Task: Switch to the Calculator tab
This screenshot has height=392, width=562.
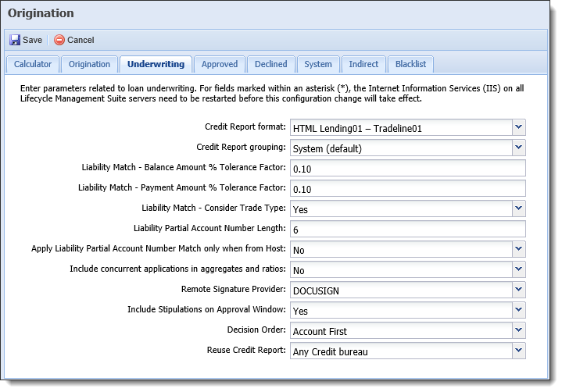Action: pos(33,65)
